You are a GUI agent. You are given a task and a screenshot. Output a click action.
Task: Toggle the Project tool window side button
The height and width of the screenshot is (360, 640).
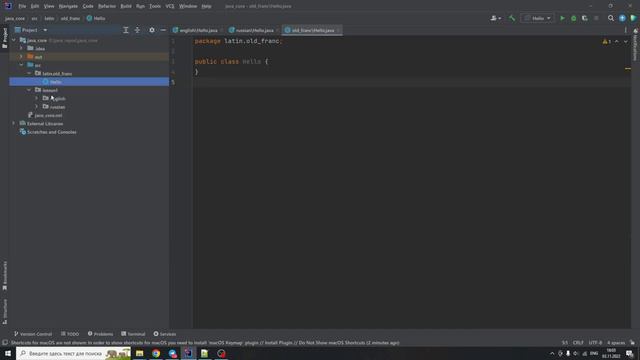[x=5, y=38]
